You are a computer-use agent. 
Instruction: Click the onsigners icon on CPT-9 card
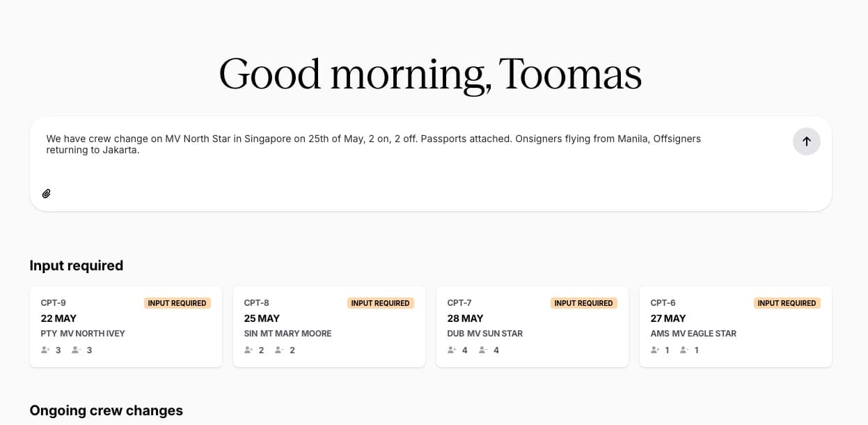pos(46,350)
